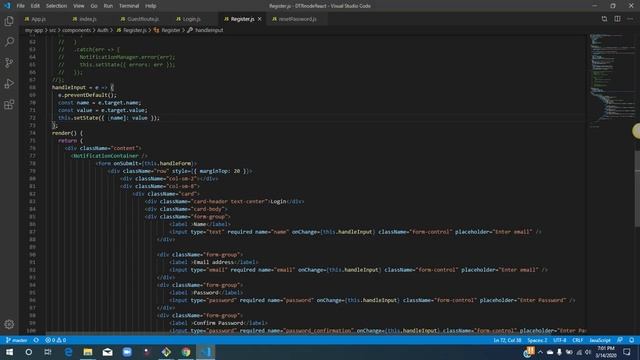This screenshot has width=640, height=360.
Task: Click the editor vertical scrollbar thumb
Action: 637,188
